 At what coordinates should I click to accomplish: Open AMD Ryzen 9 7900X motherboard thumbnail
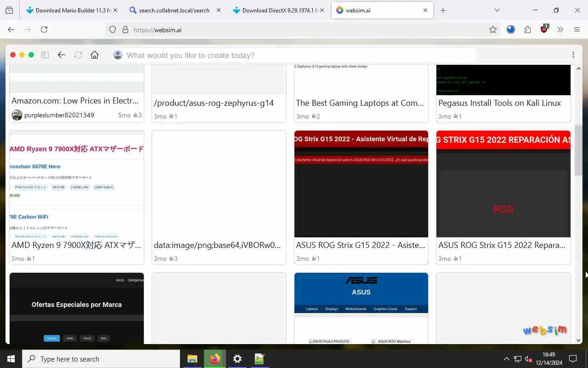77,184
